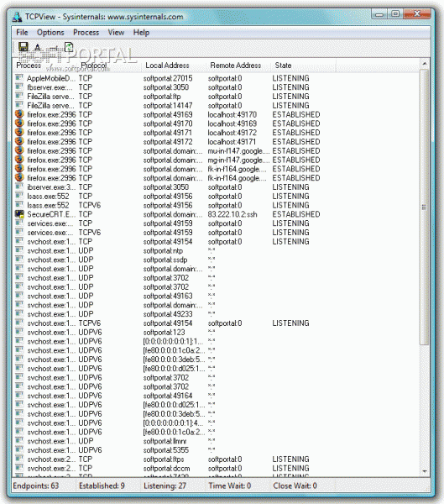Select local address softportal:5355
Viewport: 444px width, 504px height.
pyautogui.click(x=166, y=450)
